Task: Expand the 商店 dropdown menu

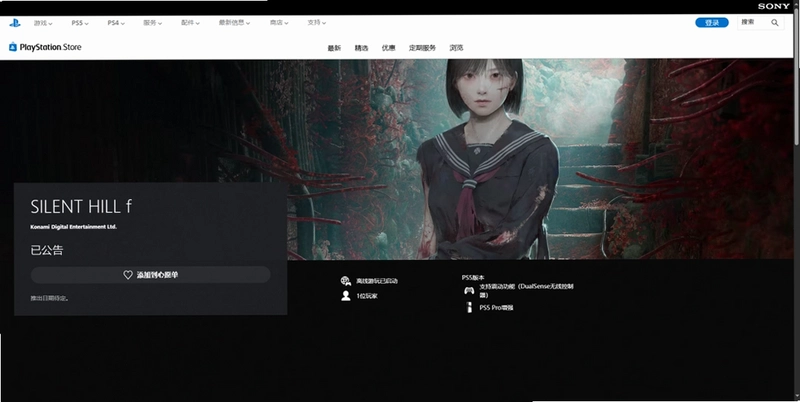Action: (279, 23)
